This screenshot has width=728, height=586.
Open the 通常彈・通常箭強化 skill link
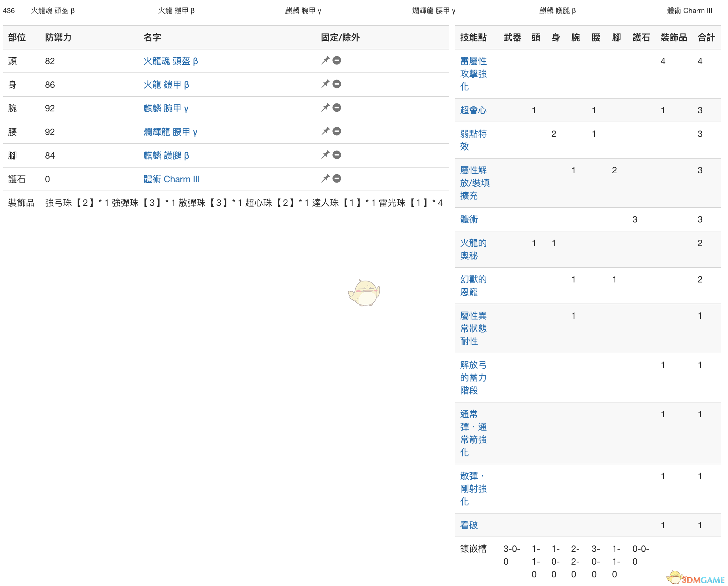click(474, 433)
